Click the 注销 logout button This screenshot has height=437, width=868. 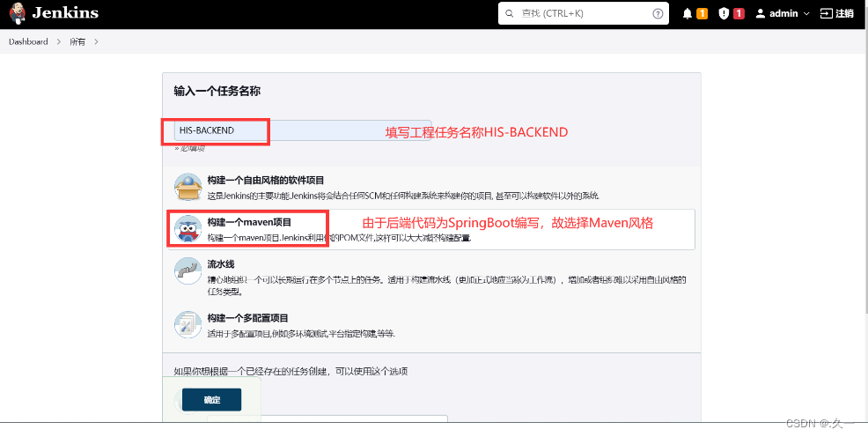click(836, 13)
